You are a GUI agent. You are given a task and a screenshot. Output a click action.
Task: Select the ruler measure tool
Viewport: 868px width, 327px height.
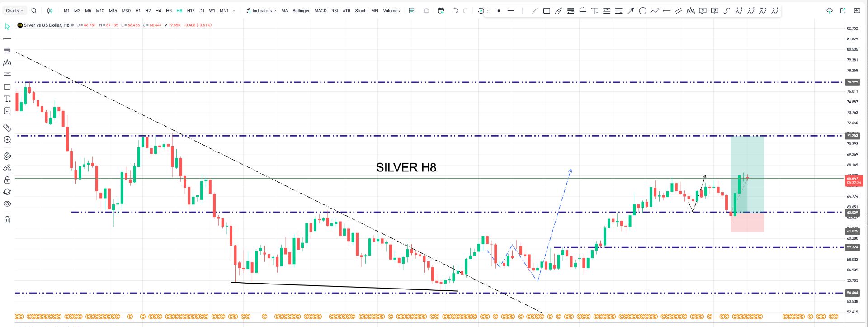point(7,128)
